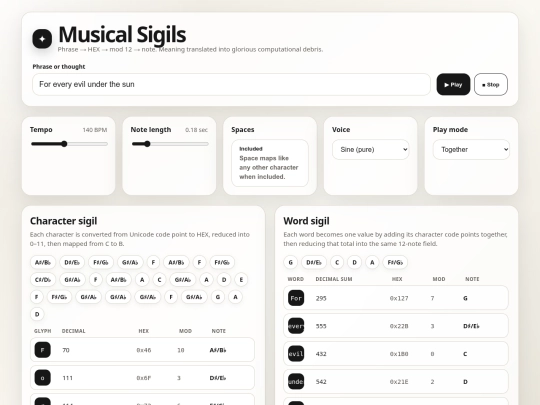This screenshot has width=540, height=405.
Task: Select the A chip in Word sigil
Action: (372, 262)
